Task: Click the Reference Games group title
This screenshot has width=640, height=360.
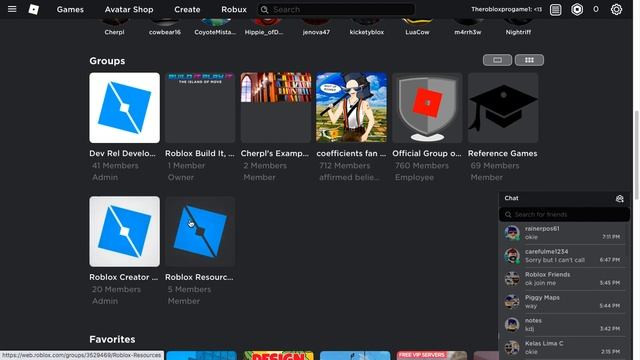Action: tap(502, 153)
